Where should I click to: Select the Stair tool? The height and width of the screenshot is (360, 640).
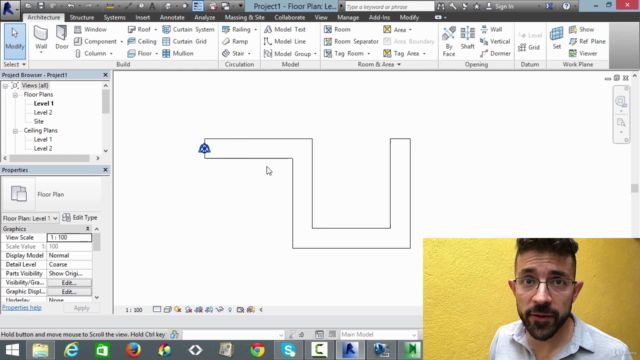(233, 53)
